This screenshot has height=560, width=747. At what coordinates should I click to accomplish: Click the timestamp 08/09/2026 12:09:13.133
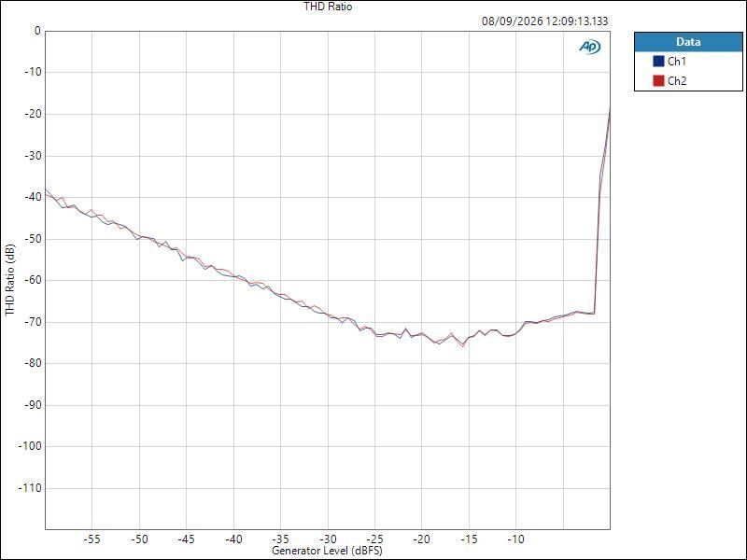(x=545, y=21)
